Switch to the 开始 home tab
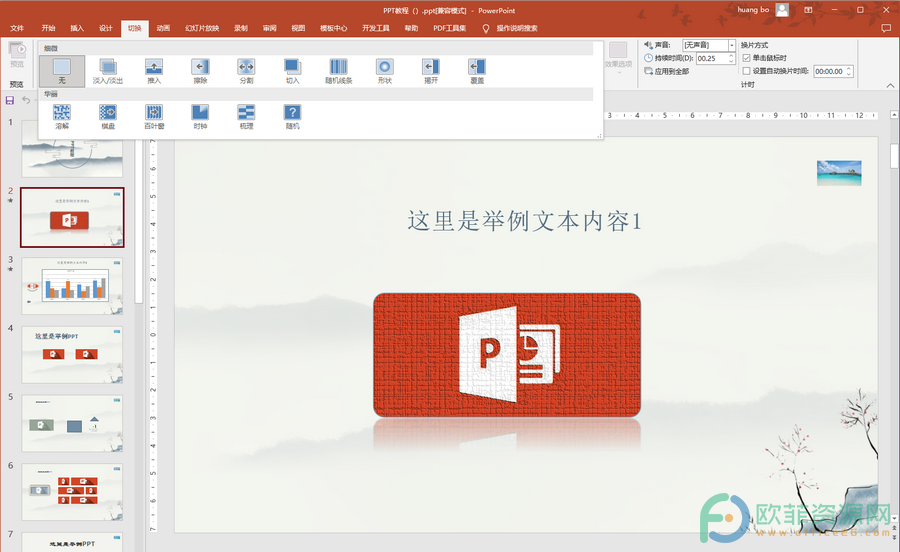This screenshot has height=552, width=900. [x=48, y=28]
